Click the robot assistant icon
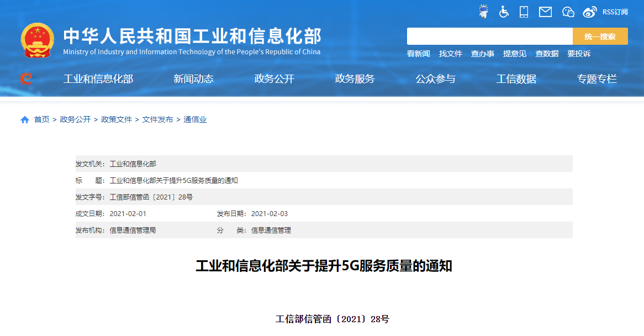 pos(483,12)
